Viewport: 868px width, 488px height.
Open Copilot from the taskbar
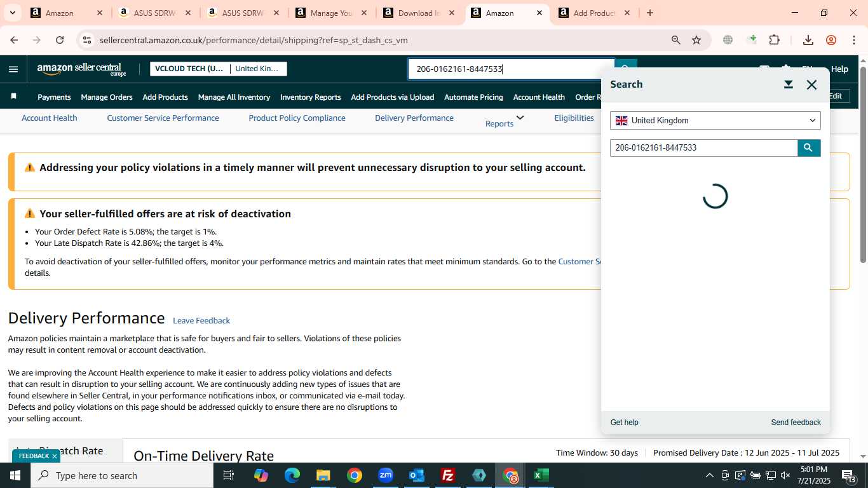pyautogui.click(x=261, y=475)
